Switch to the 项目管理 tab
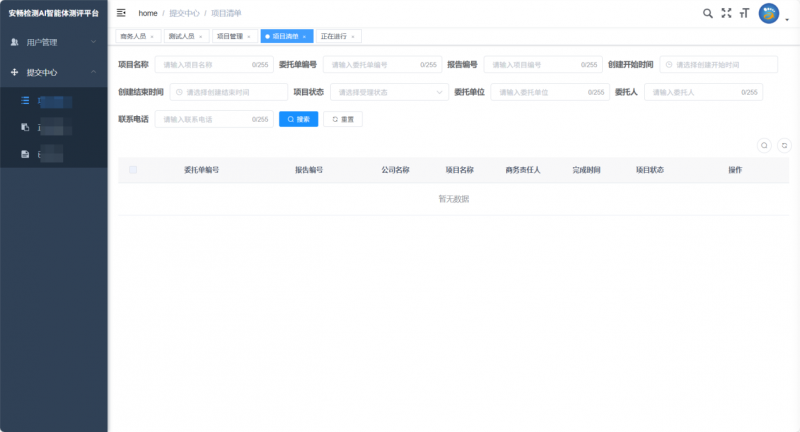 coord(229,36)
